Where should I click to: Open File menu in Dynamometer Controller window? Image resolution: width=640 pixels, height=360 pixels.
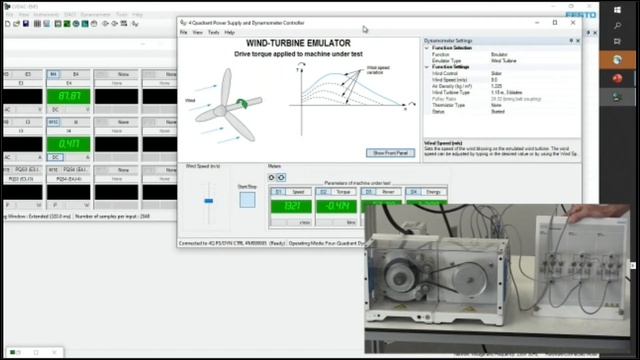[184, 32]
